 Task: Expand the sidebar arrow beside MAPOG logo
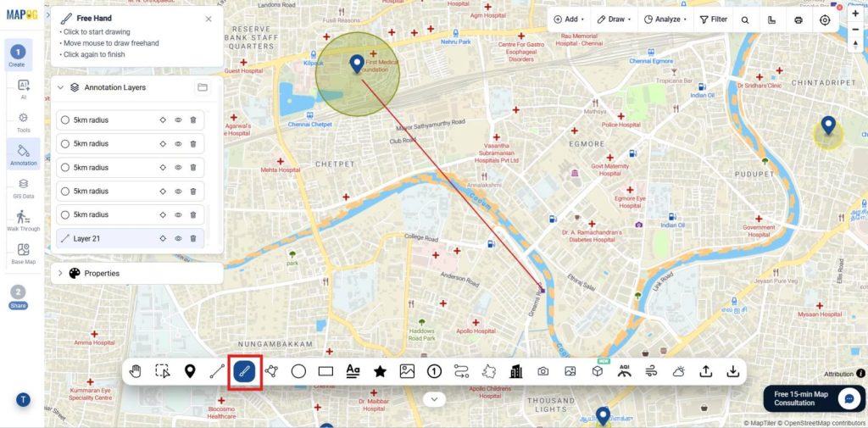coord(48,15)
